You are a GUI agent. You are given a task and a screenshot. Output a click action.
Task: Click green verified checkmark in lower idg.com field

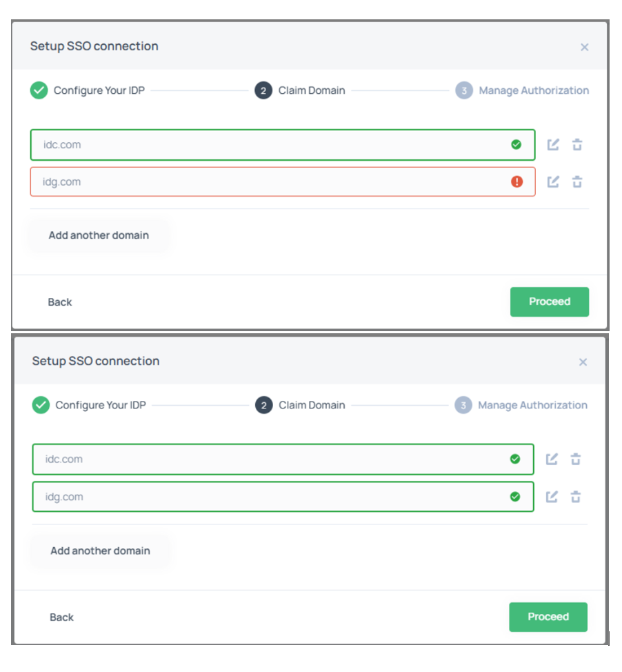[x=515, y=497]
